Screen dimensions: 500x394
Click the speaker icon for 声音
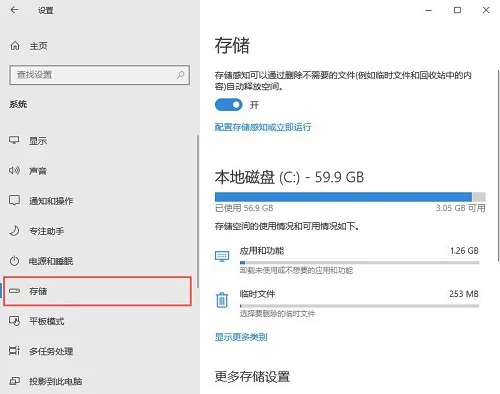click(x=14, y=170)
